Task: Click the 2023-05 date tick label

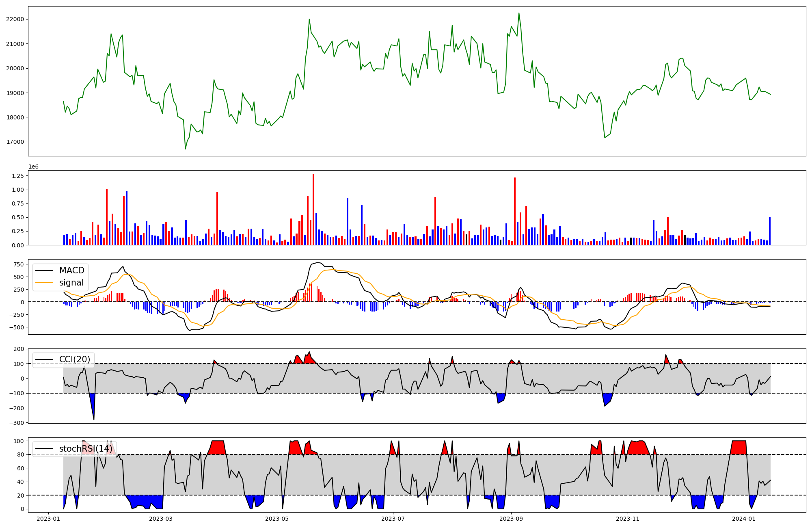Action: 277,519
